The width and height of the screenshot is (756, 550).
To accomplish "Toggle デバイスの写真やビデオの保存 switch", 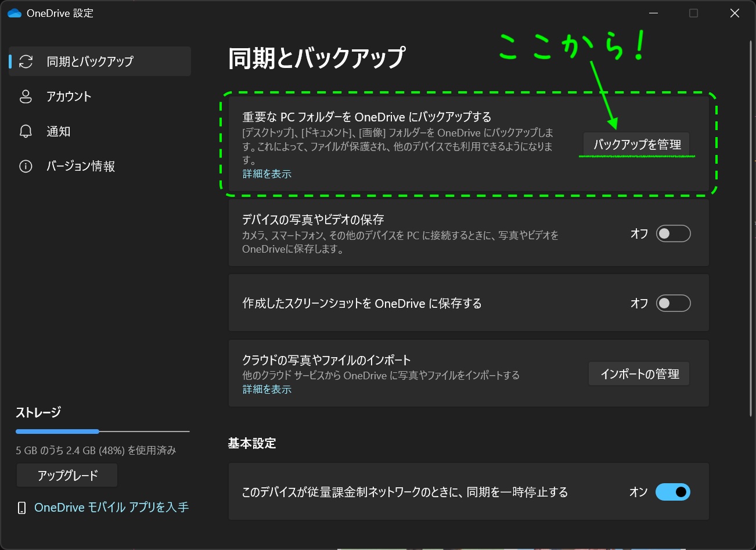I will (673, 233).
